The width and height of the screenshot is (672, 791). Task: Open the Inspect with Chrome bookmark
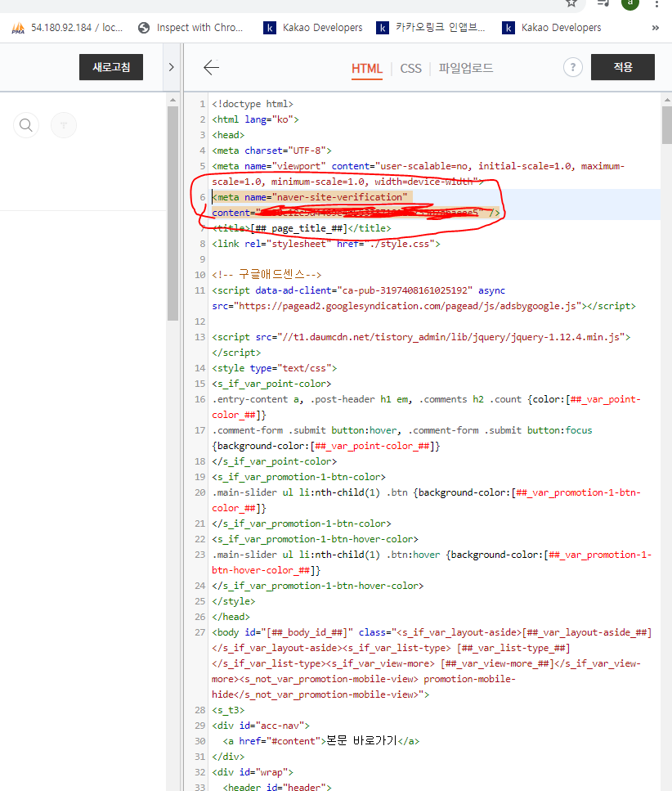(190, 28)
